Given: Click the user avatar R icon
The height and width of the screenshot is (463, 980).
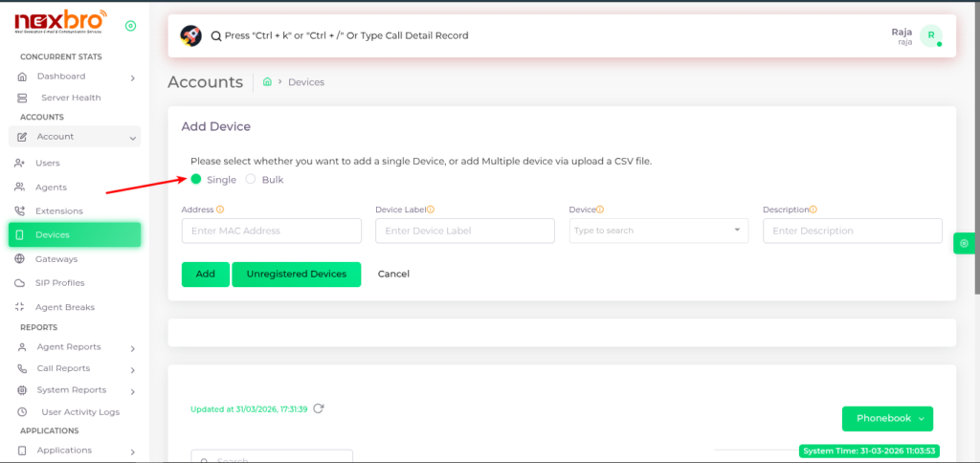Looking at the screenshot, I should point(930,36).
